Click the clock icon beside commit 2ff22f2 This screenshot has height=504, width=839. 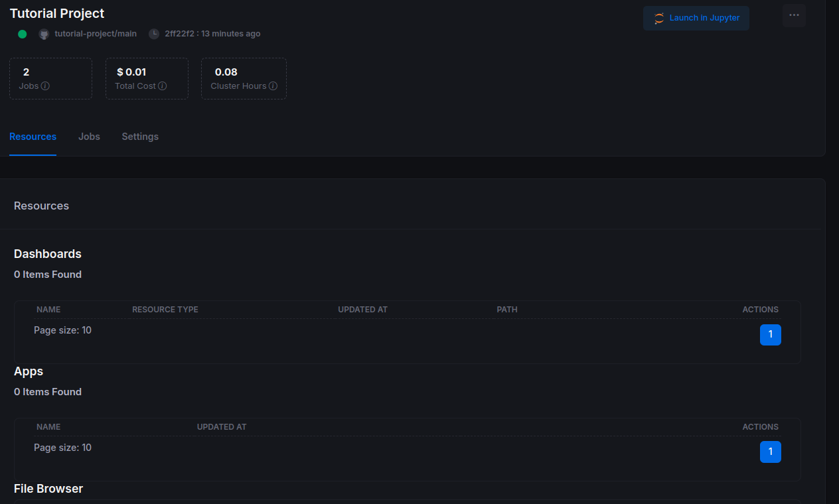154,34
